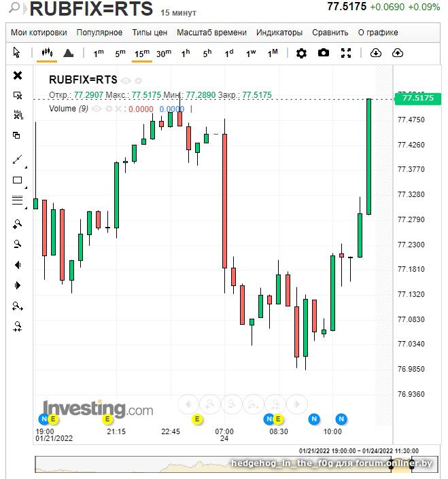Click faded scroll-right button above time axis
The image size is (448, 479).
point(296,404)
